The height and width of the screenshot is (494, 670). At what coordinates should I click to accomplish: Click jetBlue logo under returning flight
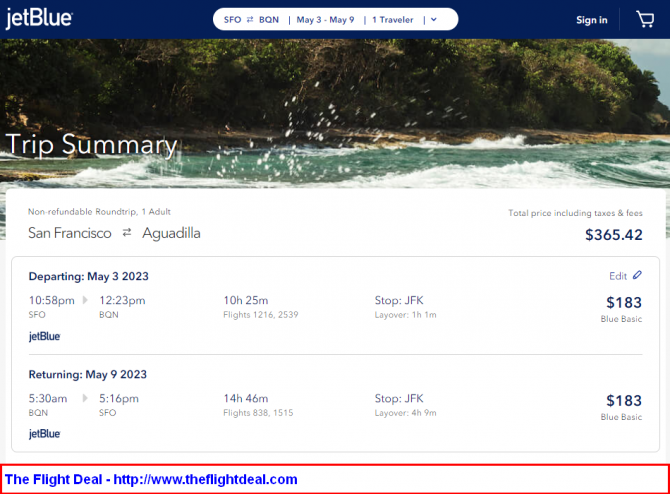(44, 434)
